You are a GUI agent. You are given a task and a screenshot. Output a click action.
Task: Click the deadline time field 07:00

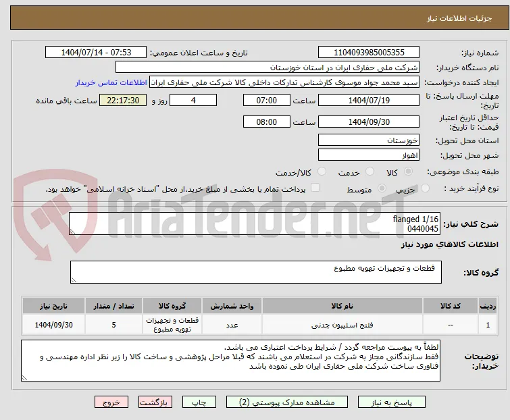tap(266, 100)
